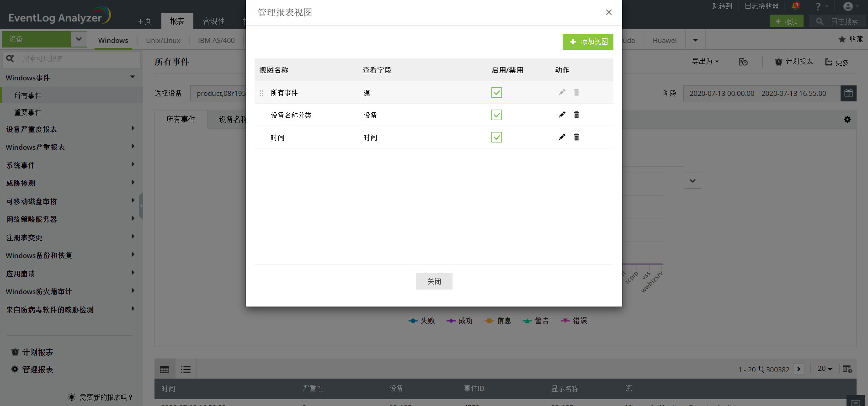Open the chart settings gear icon
The height and width of the screenshot is (406, 868).
pos(847,120)
